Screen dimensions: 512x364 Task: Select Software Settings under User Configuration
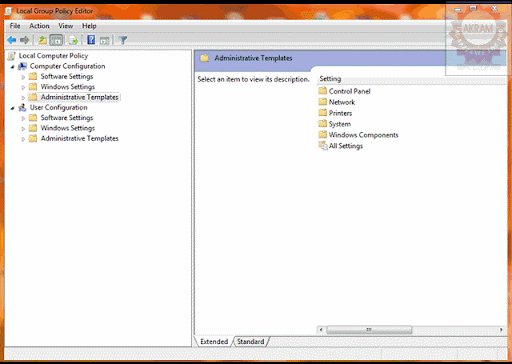pos(67,118)
